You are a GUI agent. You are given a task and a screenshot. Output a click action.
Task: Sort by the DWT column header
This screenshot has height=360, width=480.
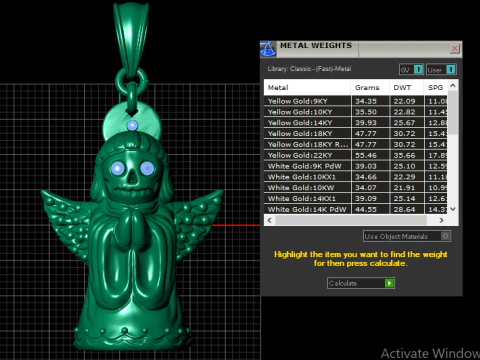point(406,87)
